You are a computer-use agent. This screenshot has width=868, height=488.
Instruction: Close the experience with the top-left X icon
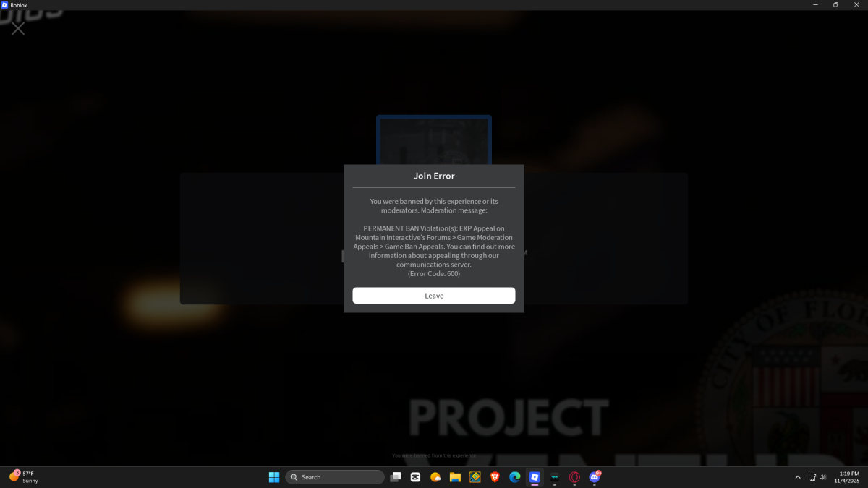coord(18,28)
